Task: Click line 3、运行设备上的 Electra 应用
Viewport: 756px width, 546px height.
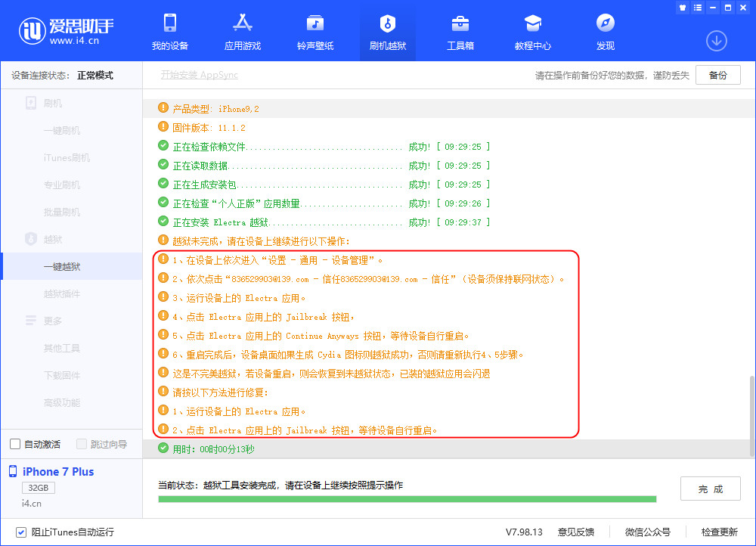Action: [239, 298]
